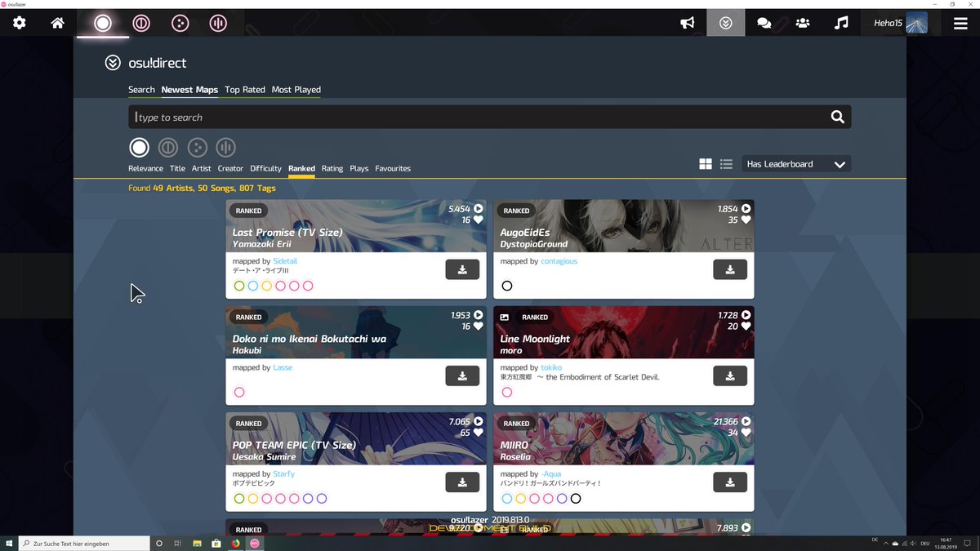Open settings with the gear icon

click(19, 23)
